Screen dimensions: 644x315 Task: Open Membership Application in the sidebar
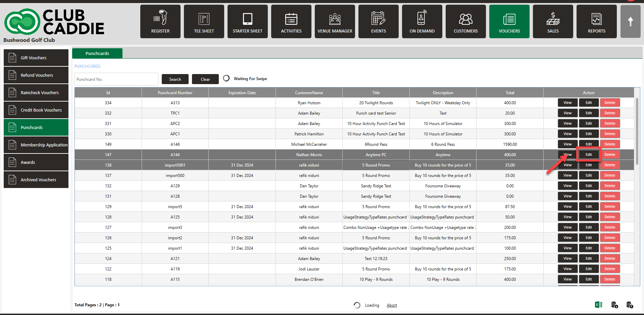pyautogui.click(x=36, y=145)
